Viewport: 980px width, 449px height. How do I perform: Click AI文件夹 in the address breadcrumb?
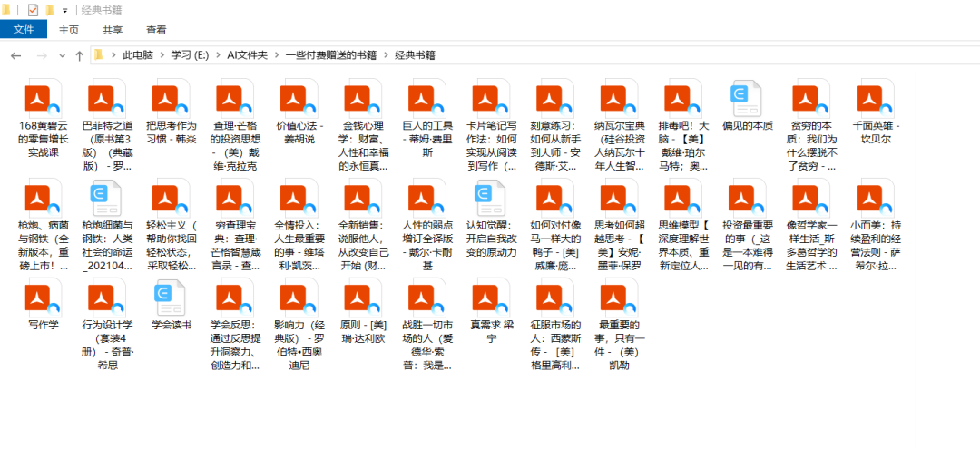click(247, 55)
